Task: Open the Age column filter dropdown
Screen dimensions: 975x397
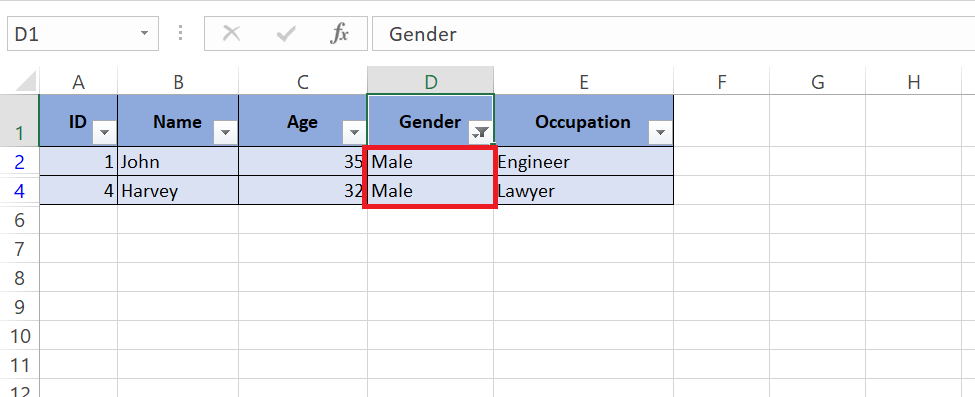Action: point(354,132)
